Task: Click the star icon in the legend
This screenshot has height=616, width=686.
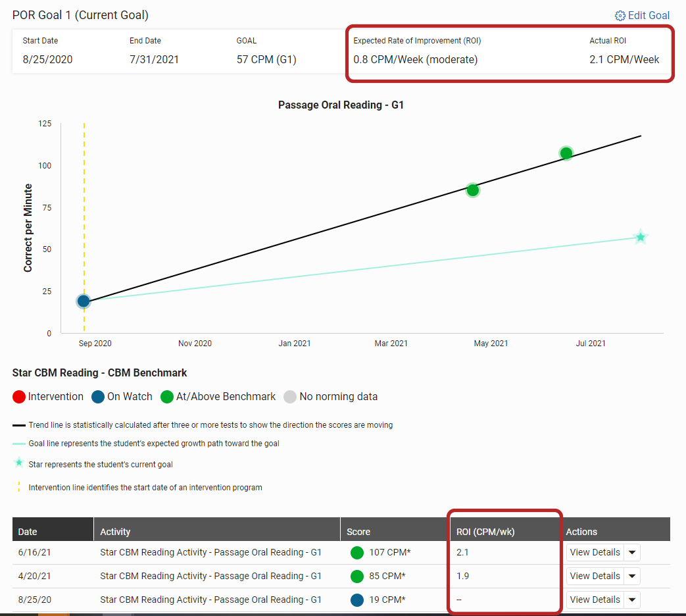Action: point(19,462)
